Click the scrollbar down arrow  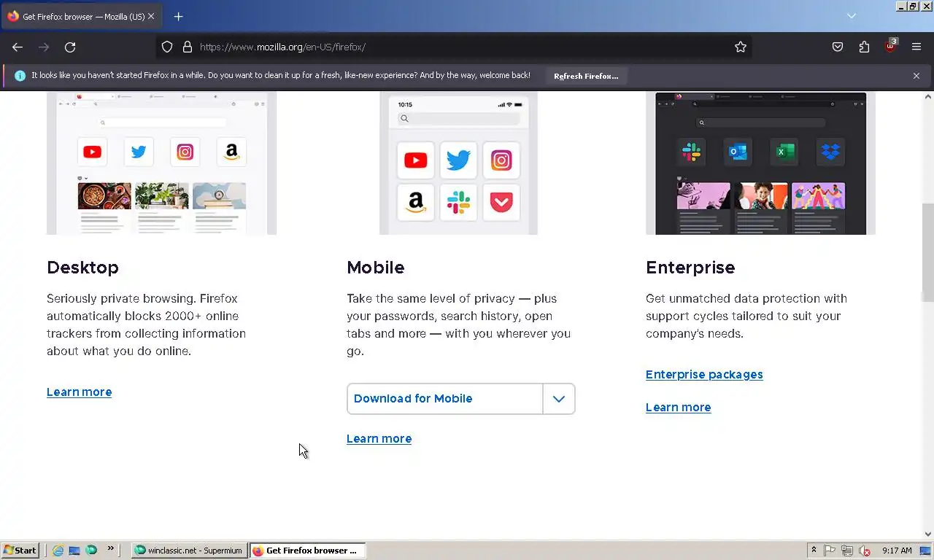[928, 534]
